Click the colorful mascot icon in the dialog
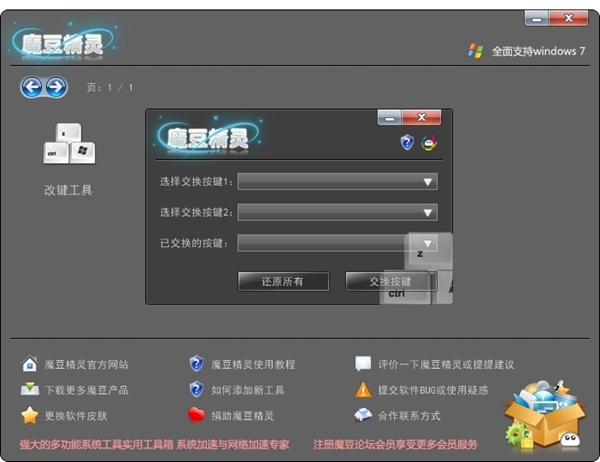Viewport: 600px width, 462px height. point(429,143)
